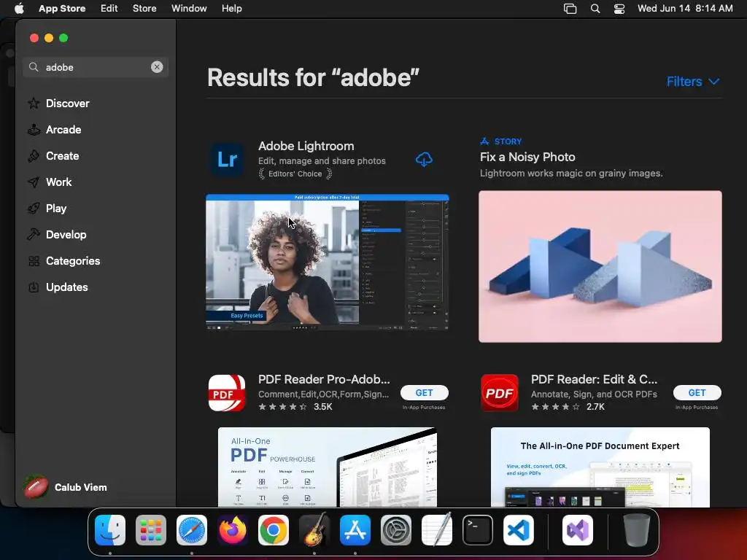Open the Help menu
Image resolution: width=747 pixels, height=560 pixels.
231,9
